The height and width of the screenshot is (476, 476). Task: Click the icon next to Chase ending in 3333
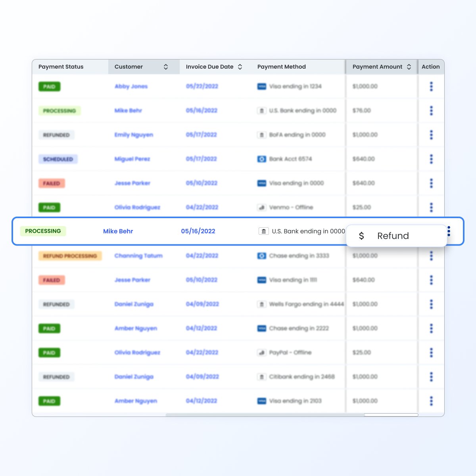pos(262,256)
